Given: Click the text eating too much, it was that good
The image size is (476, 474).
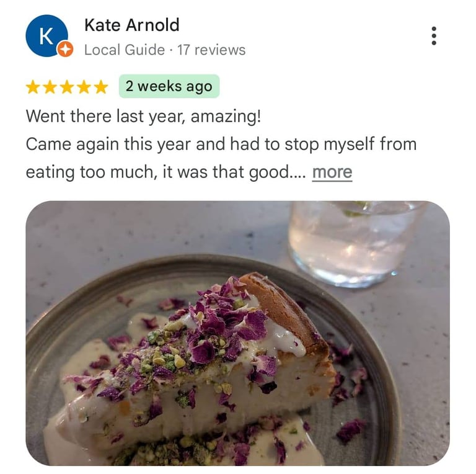Looking at the screenshot, I should coord(165,172).
